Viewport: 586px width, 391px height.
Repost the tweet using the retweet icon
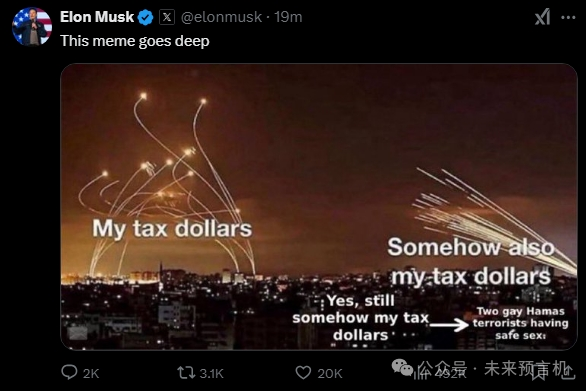point(185,372)
